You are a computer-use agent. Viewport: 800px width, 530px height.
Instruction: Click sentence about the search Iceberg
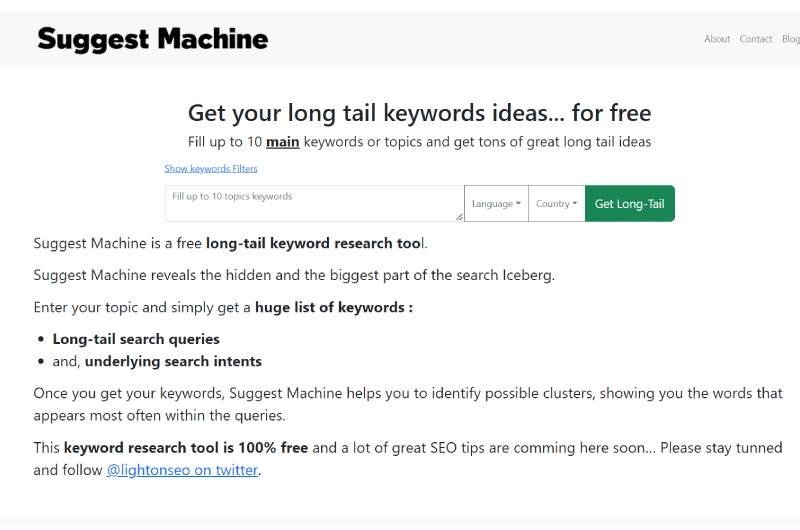pyautogui.click(x=294, y=275)
